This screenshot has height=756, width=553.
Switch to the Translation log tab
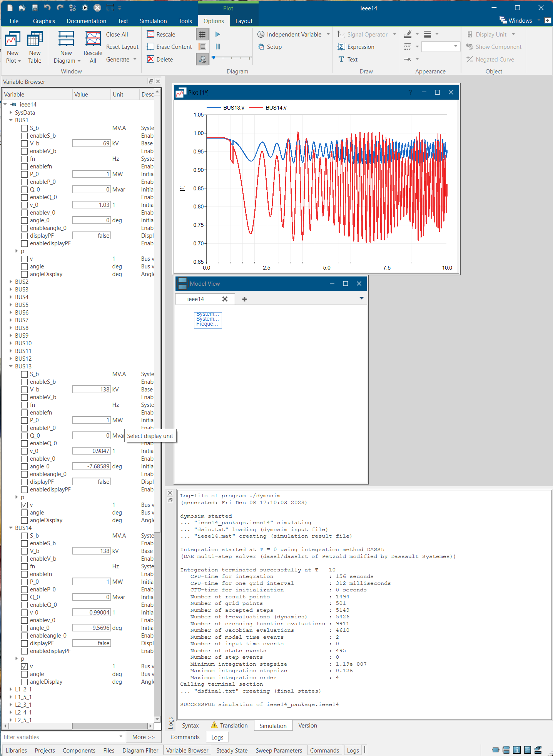point(229,725)
